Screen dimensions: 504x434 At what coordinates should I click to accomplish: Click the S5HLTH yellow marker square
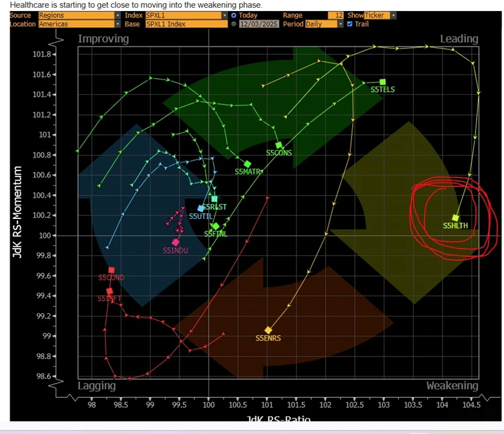(x=456, y=218)
